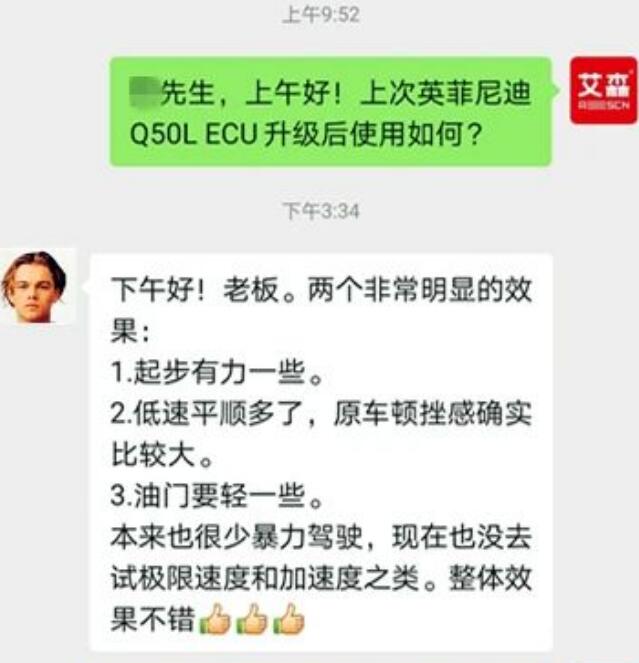Select the white reply message bubble
This screenshot has height=663, width=639.
click(x=322, y=452)
